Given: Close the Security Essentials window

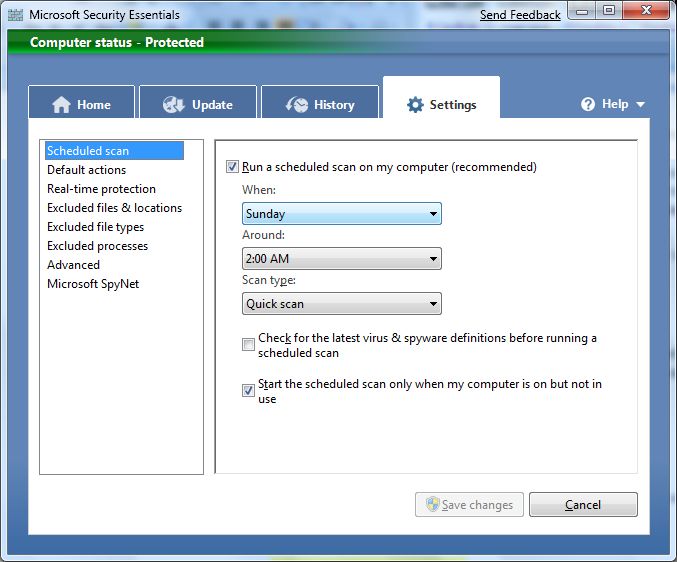Looking at the screenshot, I should tap(646, 11).
